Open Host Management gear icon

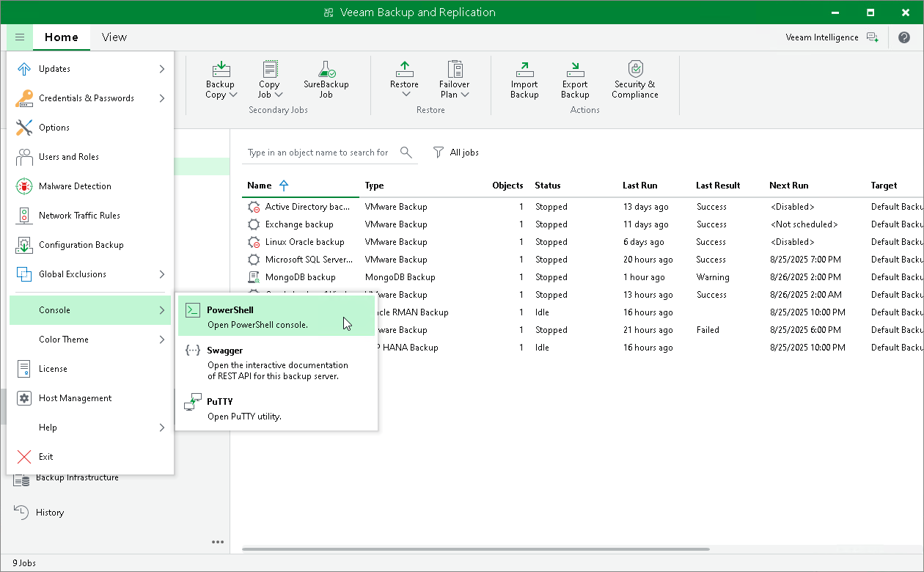pos(24,398)
